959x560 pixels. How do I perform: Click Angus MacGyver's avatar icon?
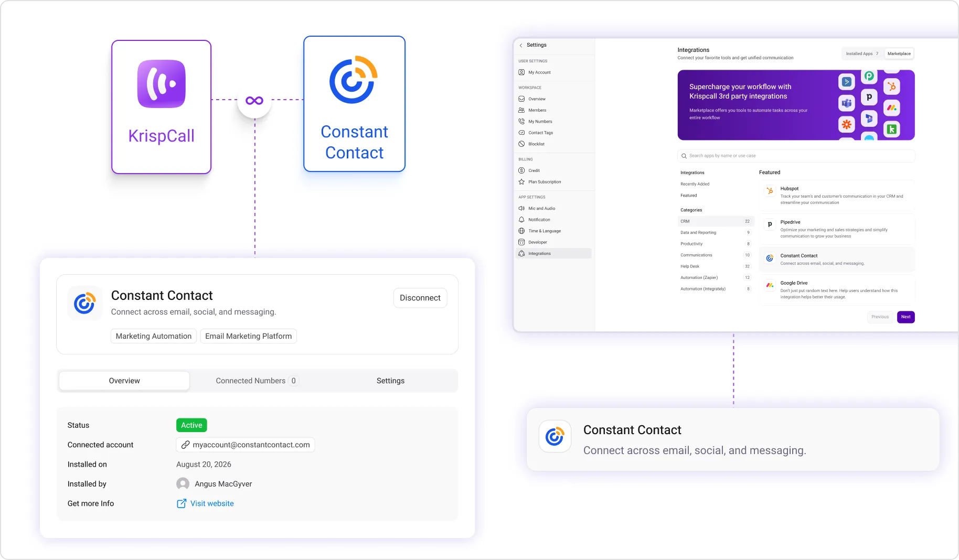point(183,483)
